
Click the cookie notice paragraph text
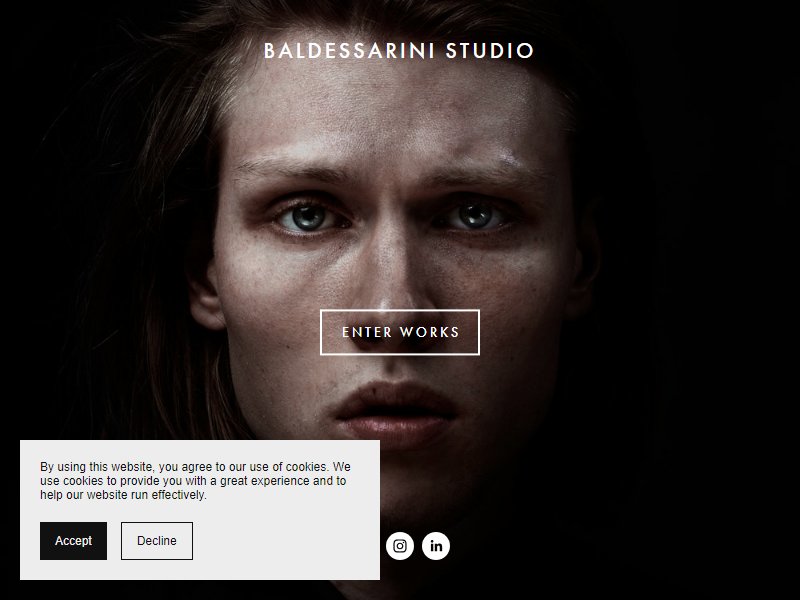(195, 481)
